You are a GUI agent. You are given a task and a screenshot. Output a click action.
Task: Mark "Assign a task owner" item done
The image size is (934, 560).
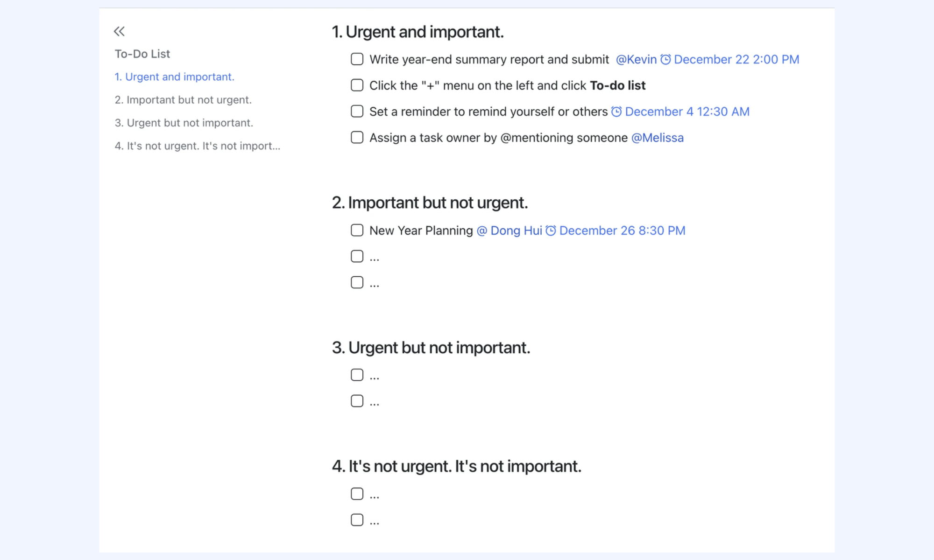point(357,137)
